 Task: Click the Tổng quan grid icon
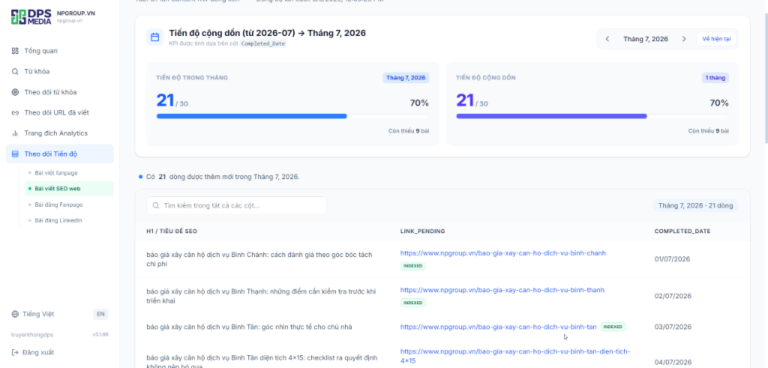click(x=15, y=51)
